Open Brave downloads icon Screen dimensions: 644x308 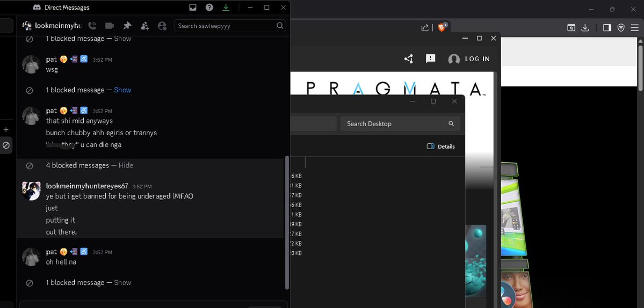(x=585, y=27)
